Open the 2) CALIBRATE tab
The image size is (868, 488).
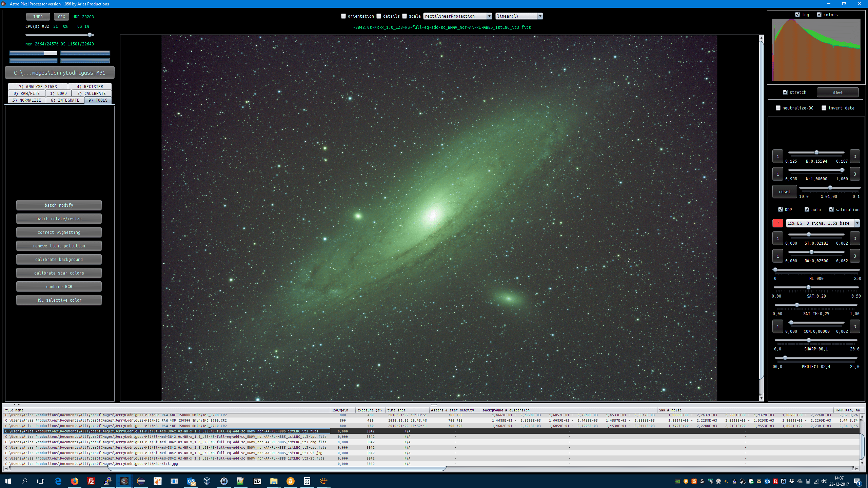click(91, 93)
